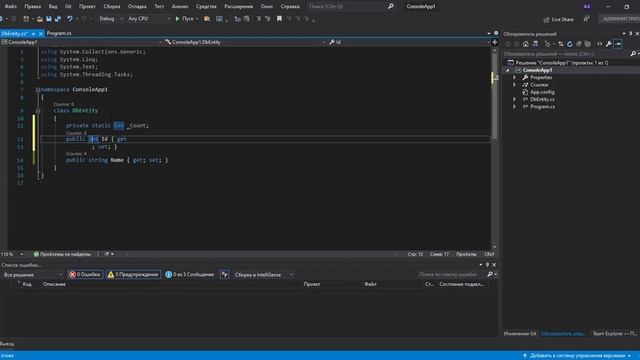
Task: Open the Git menu
Action: (x=68, y=6)
